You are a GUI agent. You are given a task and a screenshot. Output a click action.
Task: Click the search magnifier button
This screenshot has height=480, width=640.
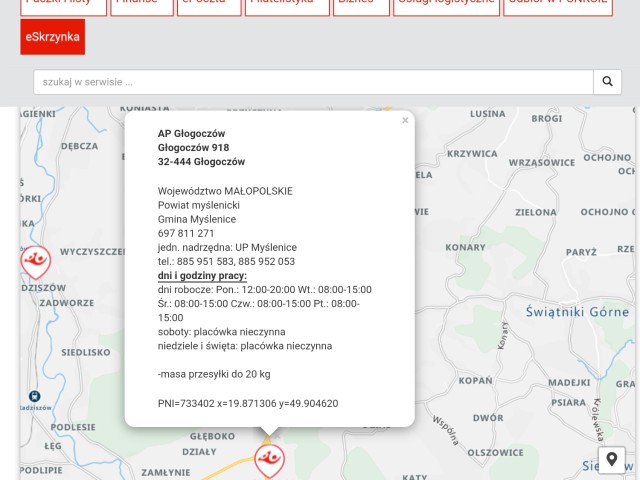click(x=607, y=82)
